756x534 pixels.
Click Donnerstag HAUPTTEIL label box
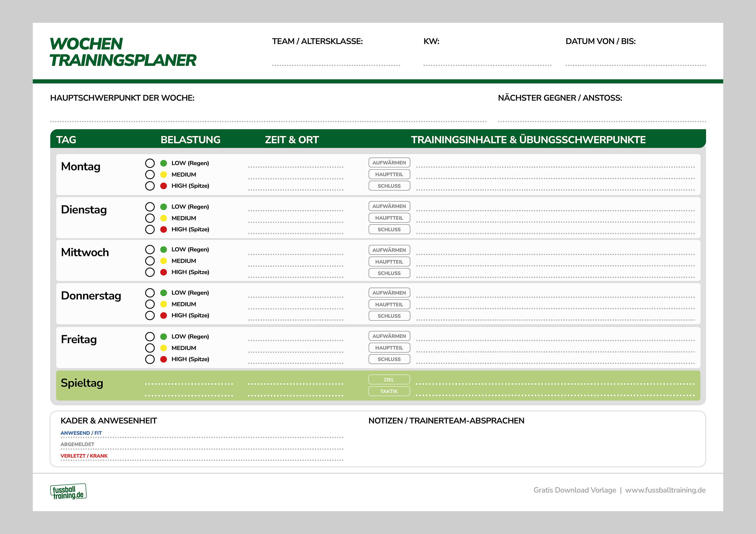click(x=389, y=305)
